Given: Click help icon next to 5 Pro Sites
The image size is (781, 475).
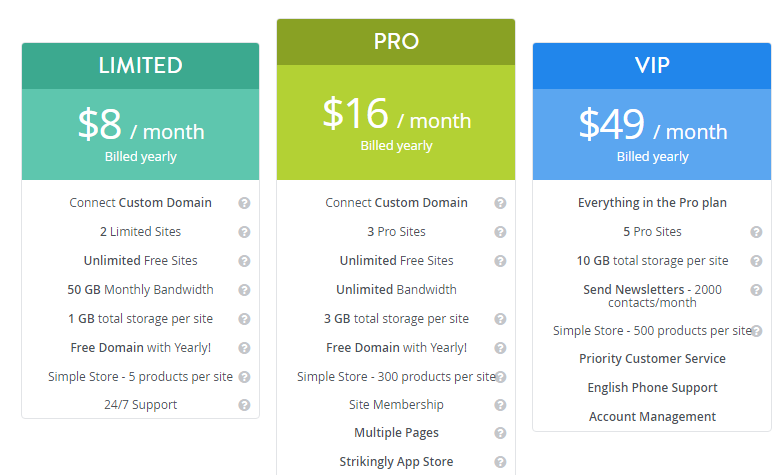Looking at the screenshot, I should [756, 232].
